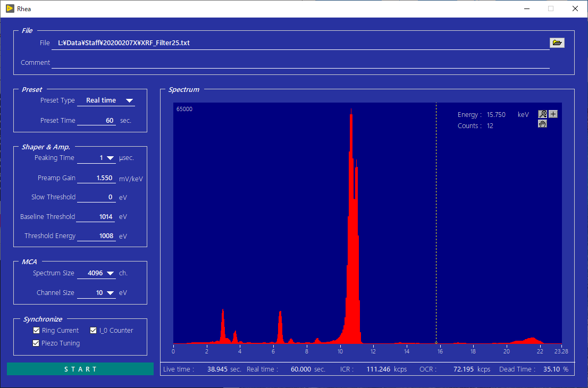
Task: Close the Rhea window
Action: point(575,9)
